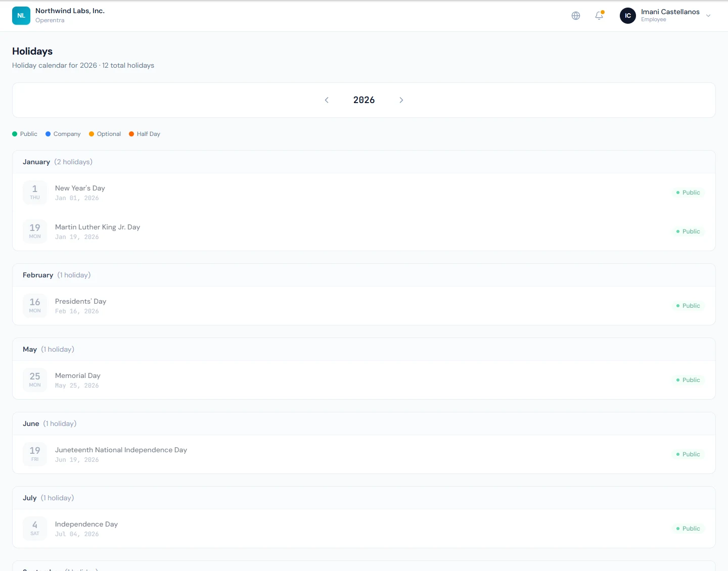The width and height of the screenshot is (728, 571).
Task: Click the 2026 year label
Action: tap(364, 100)
